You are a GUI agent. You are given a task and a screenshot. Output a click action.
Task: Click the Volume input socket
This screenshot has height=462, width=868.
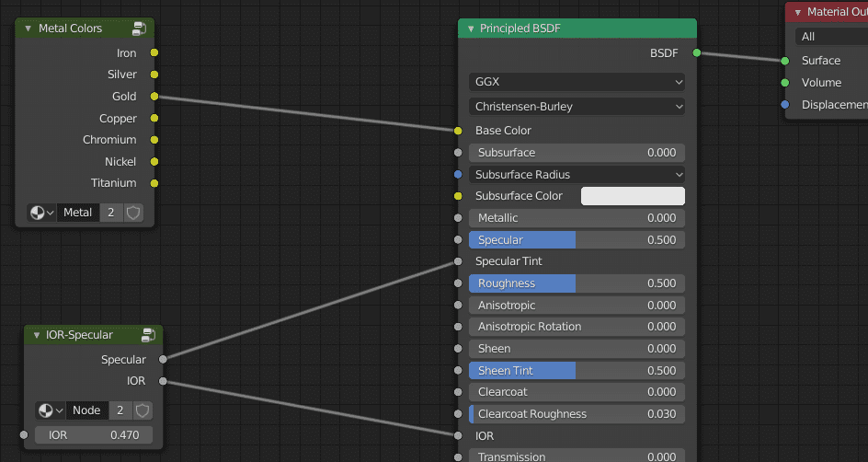[785, 83]
